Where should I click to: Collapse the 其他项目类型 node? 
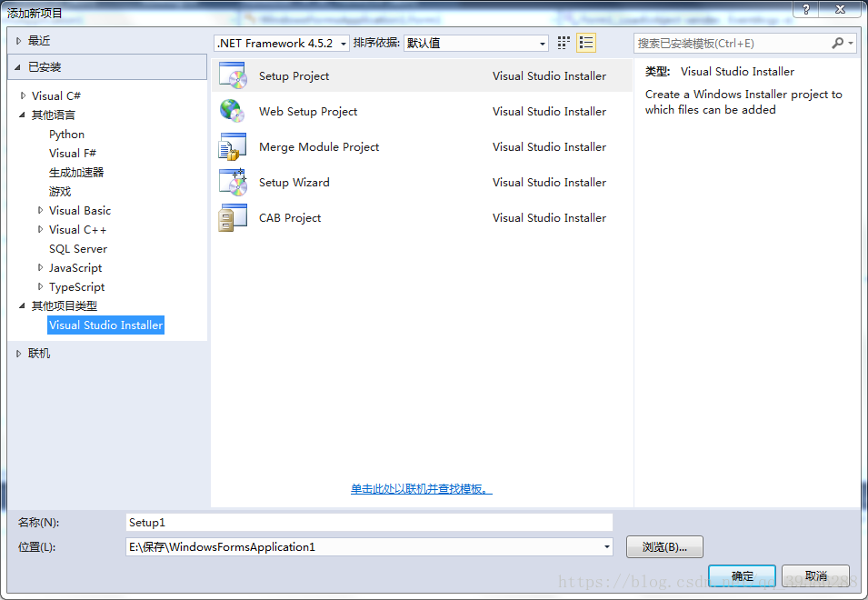[22, 305]
